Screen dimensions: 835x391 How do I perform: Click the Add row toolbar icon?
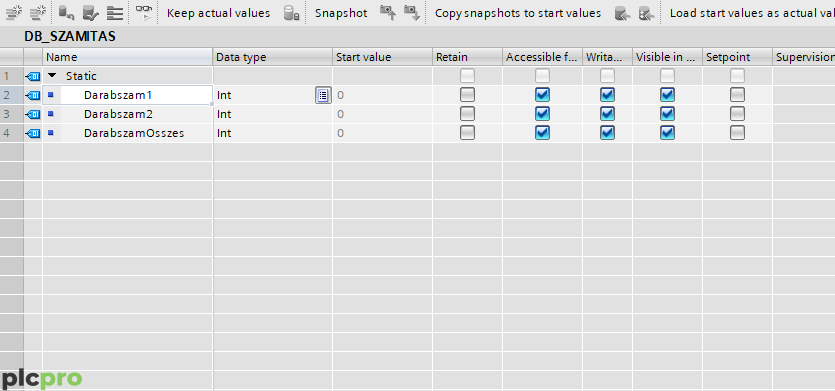[38, 12]
